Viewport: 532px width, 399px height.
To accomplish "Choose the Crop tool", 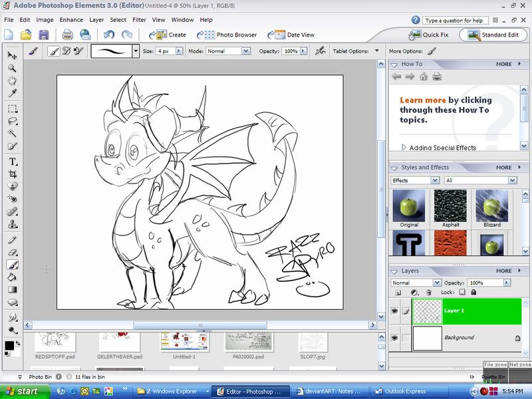I will pos(13,174).
